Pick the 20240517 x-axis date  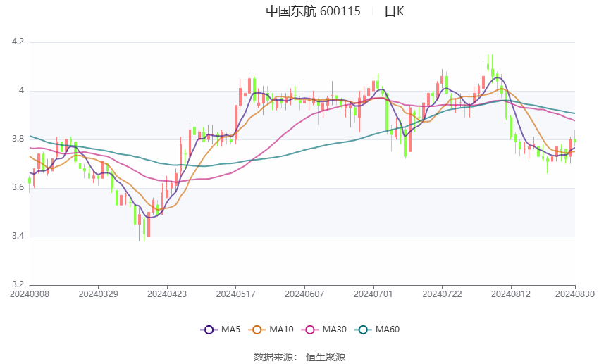(235, 294)
